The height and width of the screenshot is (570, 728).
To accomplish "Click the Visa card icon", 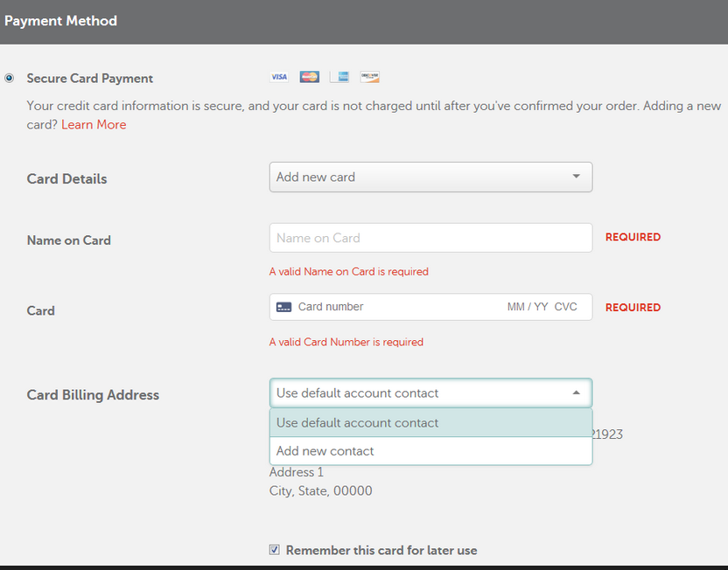I will (279, 76).
